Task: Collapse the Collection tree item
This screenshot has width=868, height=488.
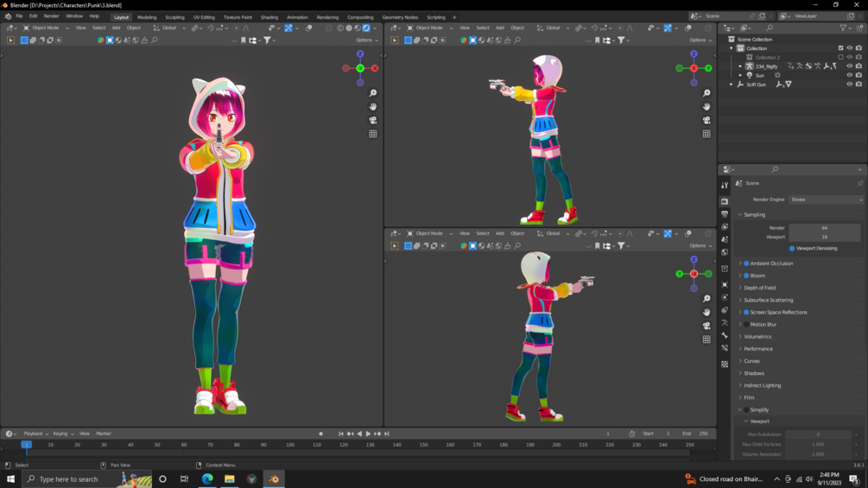Action: (732, 48)
